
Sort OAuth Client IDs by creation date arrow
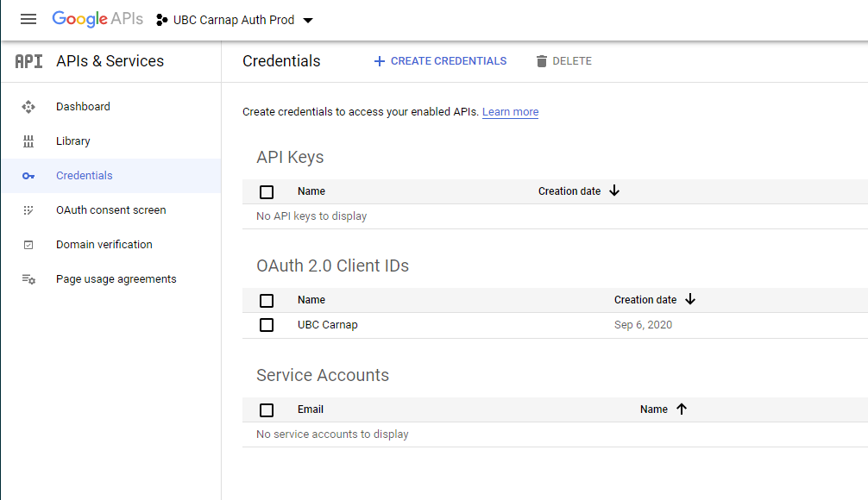689,299
